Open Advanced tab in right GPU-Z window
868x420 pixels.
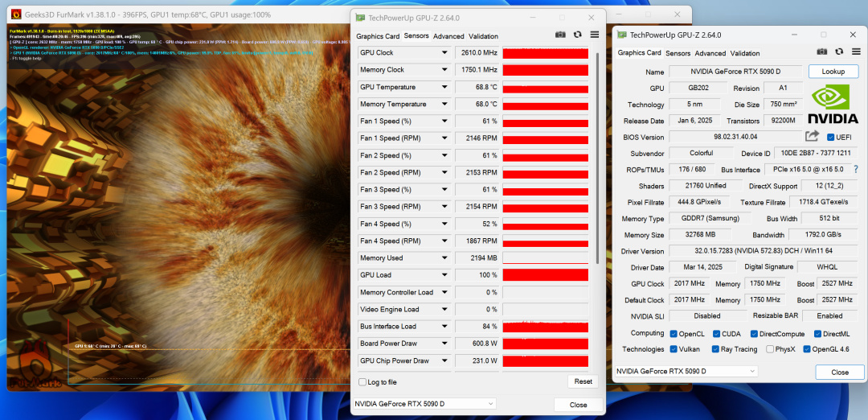(710, 53)
